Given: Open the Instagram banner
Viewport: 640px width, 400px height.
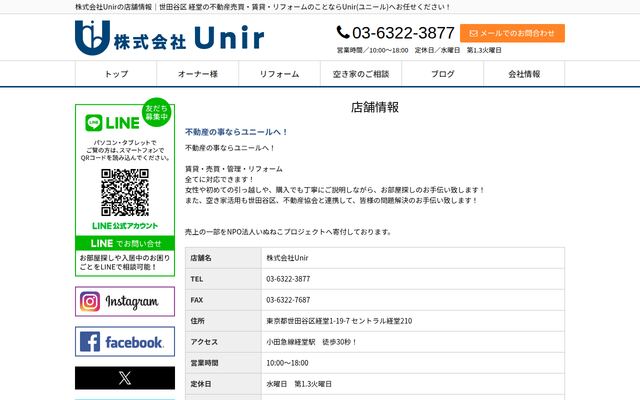Looking at the screenshot, I should (125, 302).
